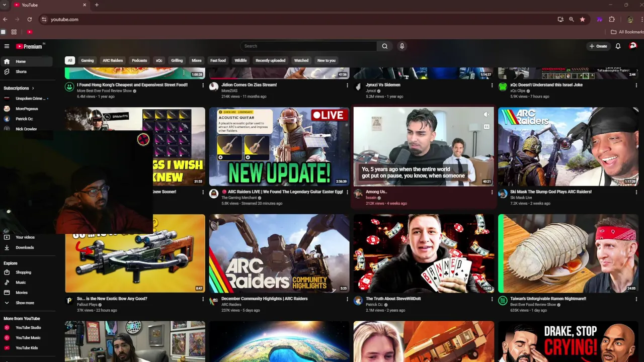
Task: Open the account avatar menu
Action: point(633,46)
